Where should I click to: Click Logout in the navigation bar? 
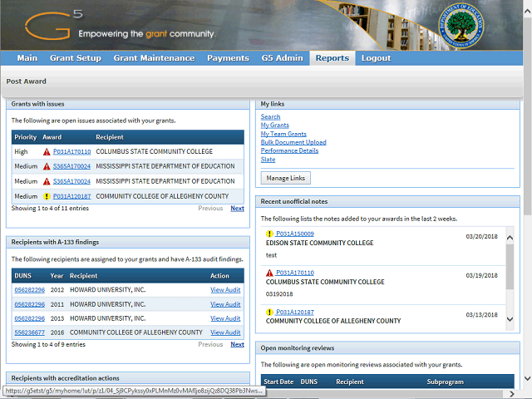pyautogui.click(x=376, y=58)
